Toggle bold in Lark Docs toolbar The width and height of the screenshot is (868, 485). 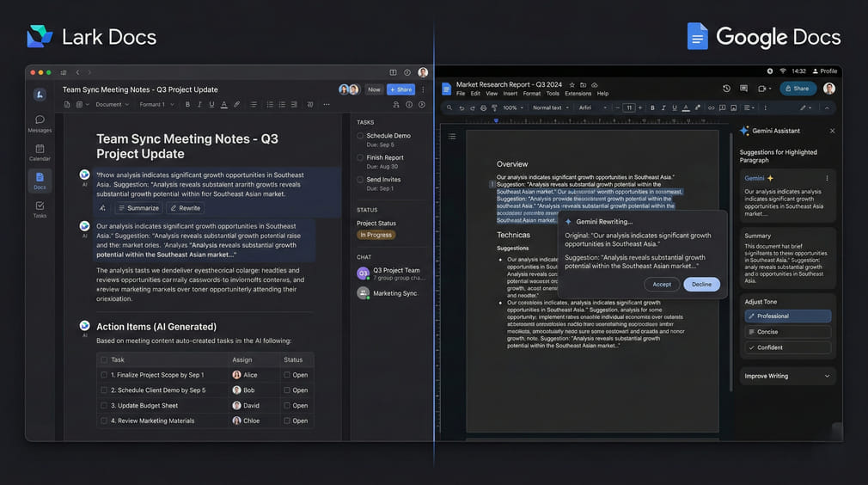pos(187,104)
